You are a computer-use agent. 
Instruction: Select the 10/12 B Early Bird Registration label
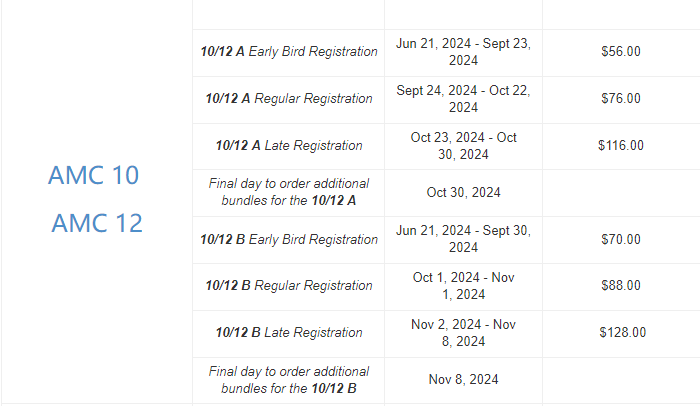(x=289, y=240)
